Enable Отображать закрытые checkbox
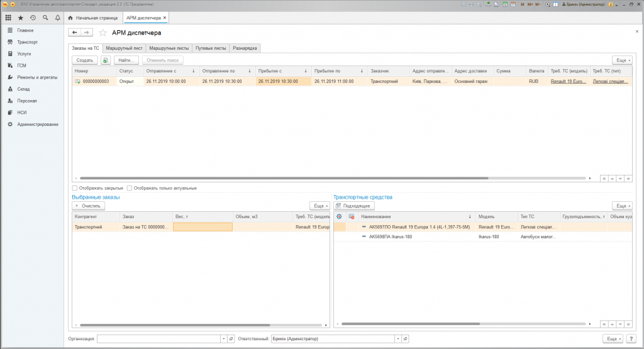This screenshot has height=349, width=644. (x=75, y=188)
